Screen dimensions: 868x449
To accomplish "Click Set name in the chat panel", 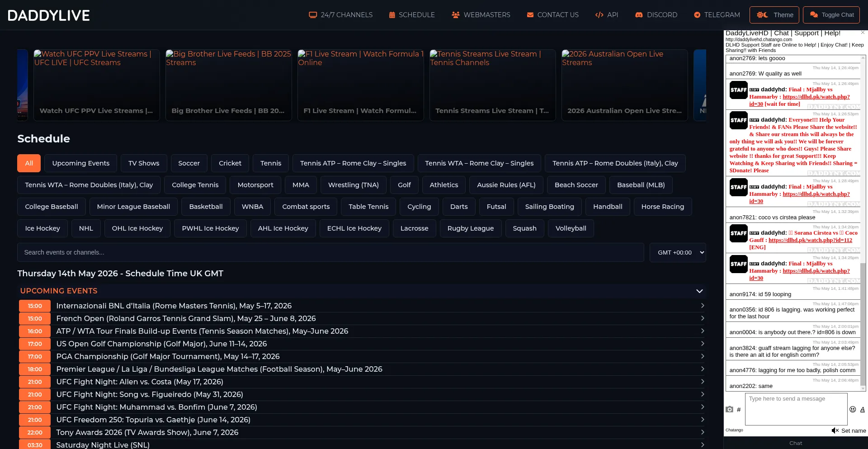I will pos(854,431).
